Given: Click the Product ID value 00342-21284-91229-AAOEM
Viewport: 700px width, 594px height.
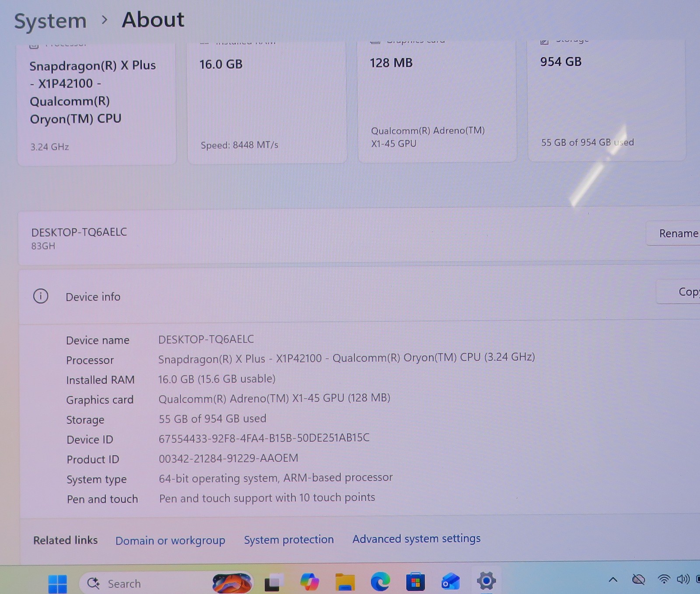Looking at the screenshot, I should 228,458.
